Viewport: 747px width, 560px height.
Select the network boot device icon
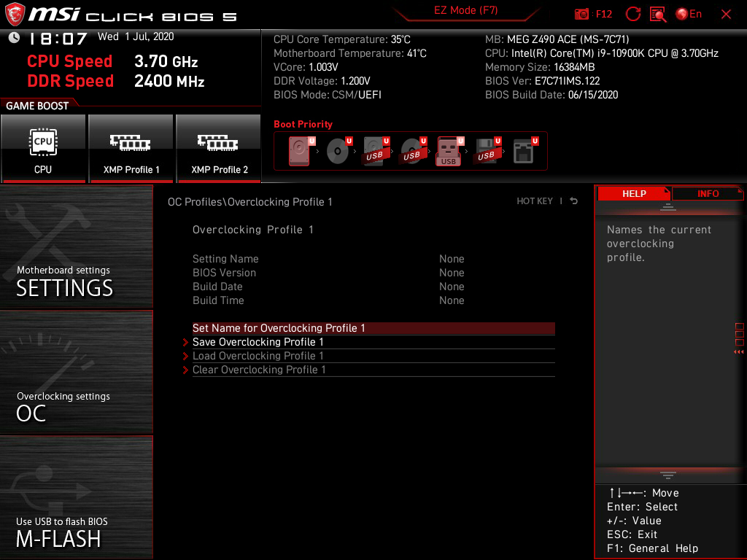point(522,151)
